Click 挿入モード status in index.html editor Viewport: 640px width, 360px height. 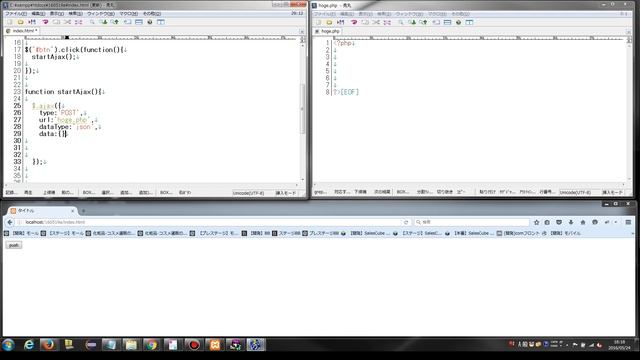pos(286,193)
